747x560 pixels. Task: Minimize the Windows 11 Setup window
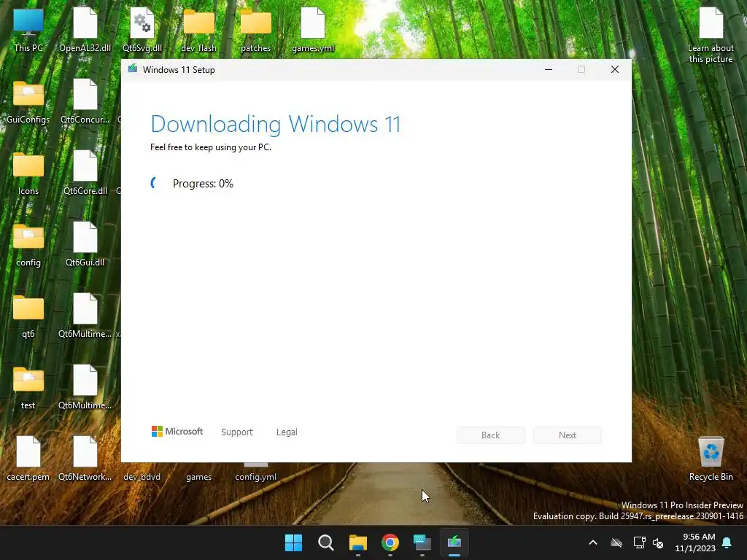click(x=549, y=69)
